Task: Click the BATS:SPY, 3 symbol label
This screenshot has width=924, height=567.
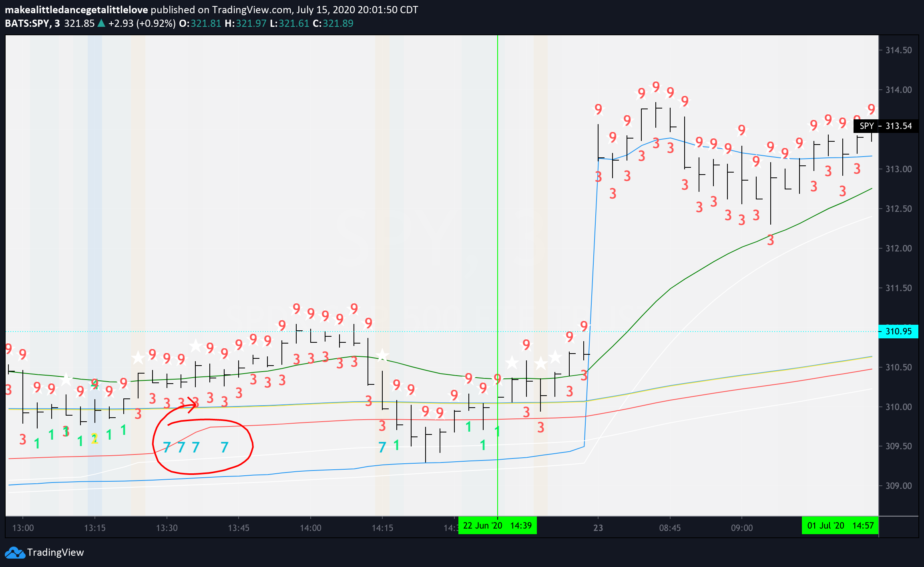Action: [32, 23]
